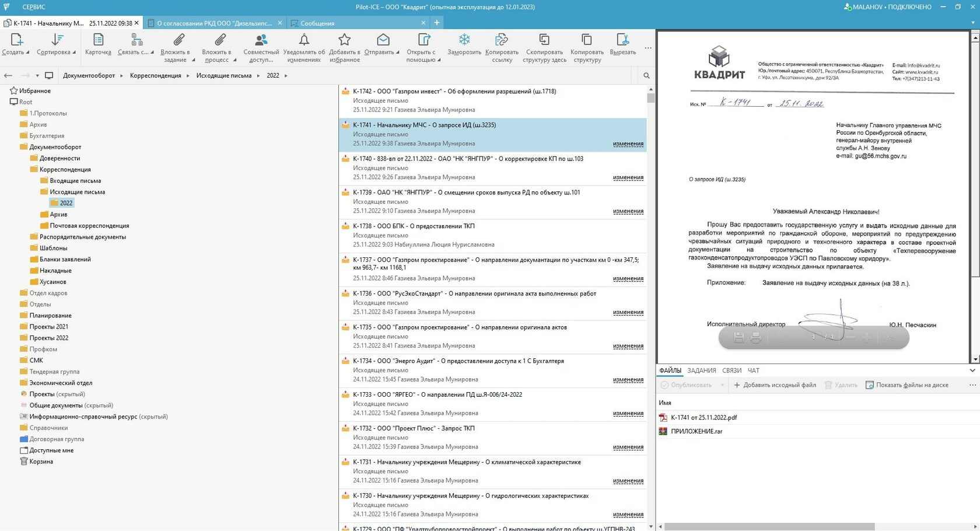
Task: Expand breadcrumb arrow after 2022
Action: point(286,75)
